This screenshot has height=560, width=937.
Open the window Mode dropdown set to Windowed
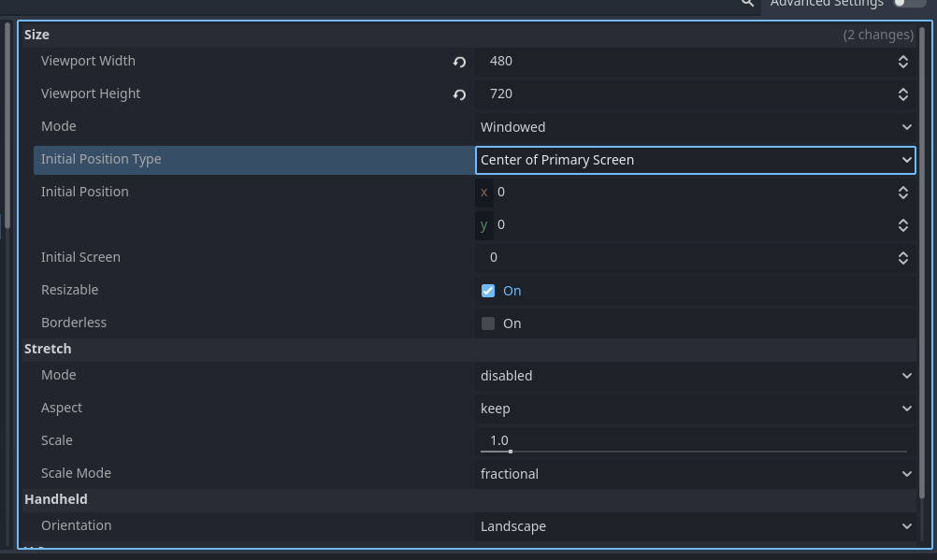tap(695, 127)
